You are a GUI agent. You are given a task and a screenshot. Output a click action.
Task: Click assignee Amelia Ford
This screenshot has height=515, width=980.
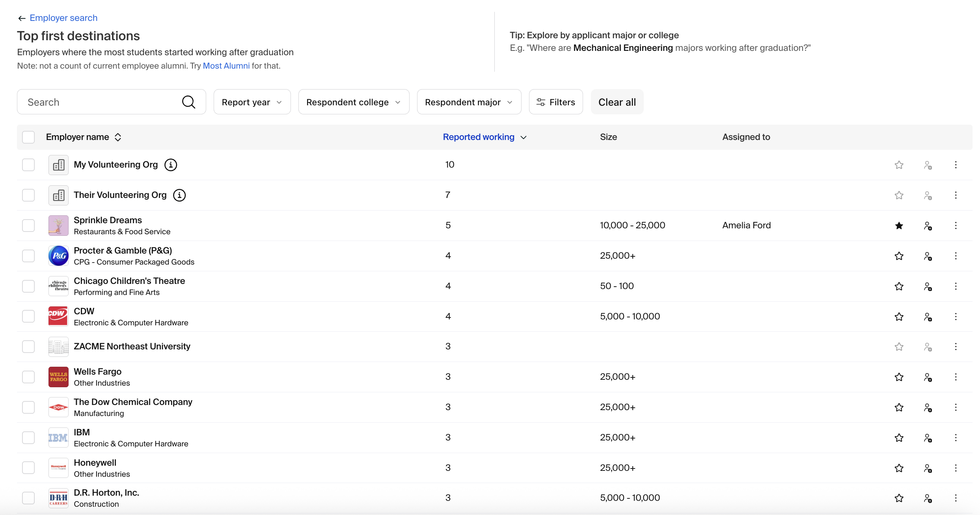(746, 226)
